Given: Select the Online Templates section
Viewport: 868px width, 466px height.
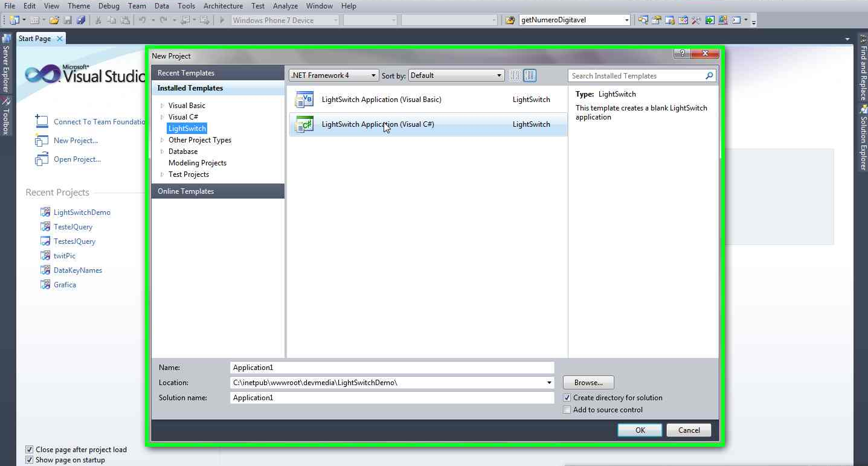Looking at the screenshot, I should click(186, 191).
